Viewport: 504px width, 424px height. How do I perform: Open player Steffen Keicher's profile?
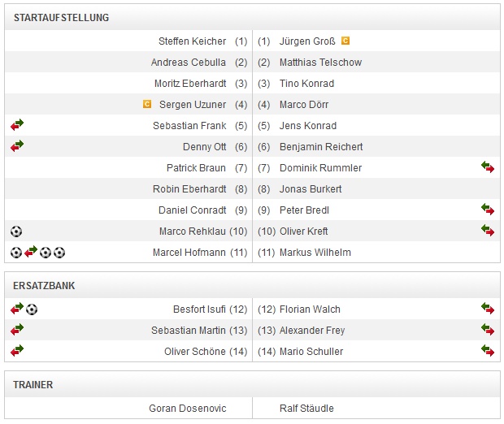(x=192, y=41)
